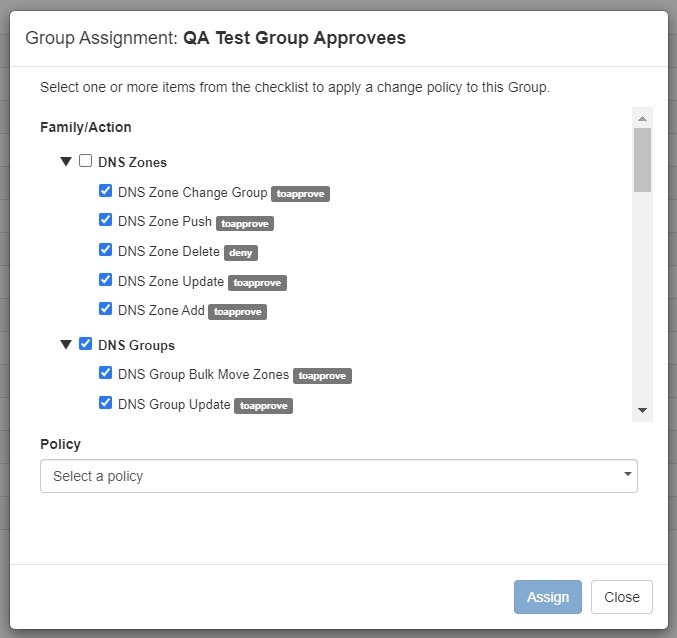Click the checklist scrollbar down arrow
This screenshot has height=638, width=677.
coord(642,411)
